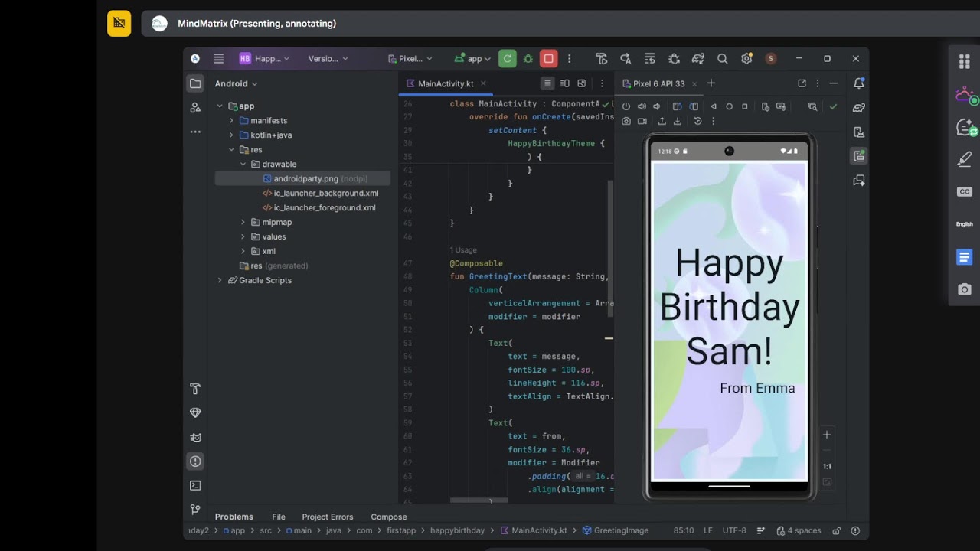Open IDE notifications bell icon
980x551 pixels.
[x=859, y=83]
